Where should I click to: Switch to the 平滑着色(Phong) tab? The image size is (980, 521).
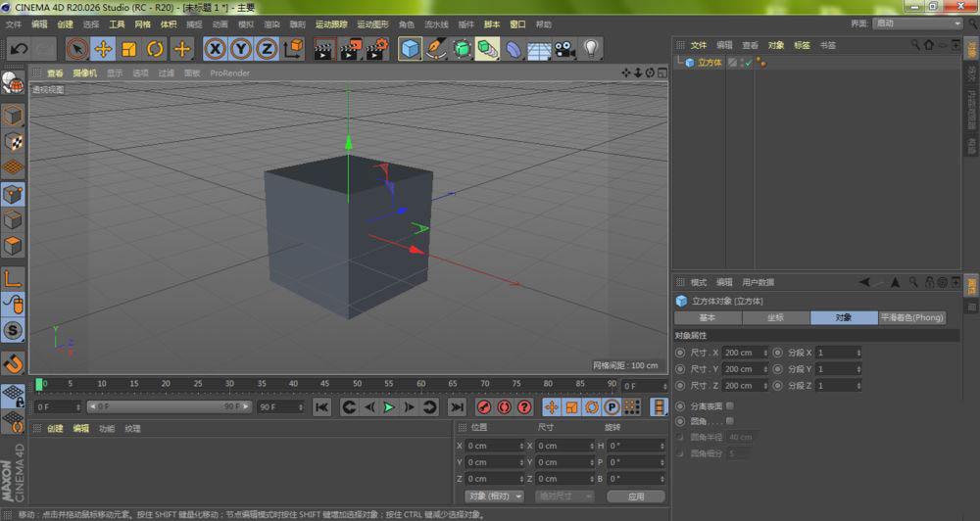[911, 317]
